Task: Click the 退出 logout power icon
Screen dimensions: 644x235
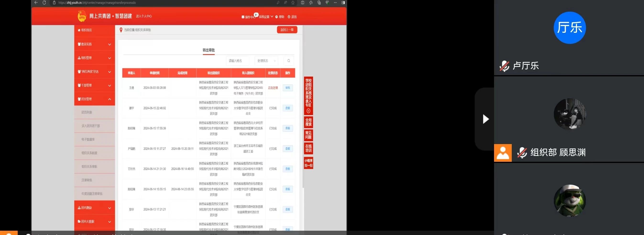Action: 289,17
